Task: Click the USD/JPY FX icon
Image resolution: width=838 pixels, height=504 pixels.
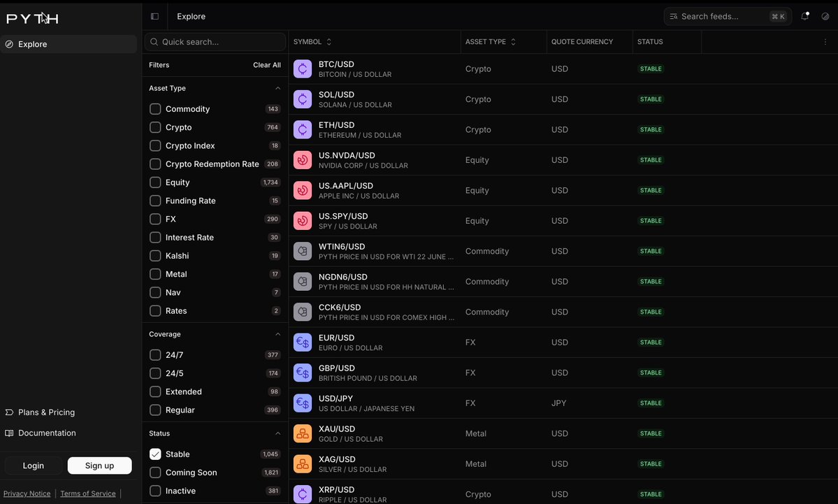Action: tap(303, 403)
